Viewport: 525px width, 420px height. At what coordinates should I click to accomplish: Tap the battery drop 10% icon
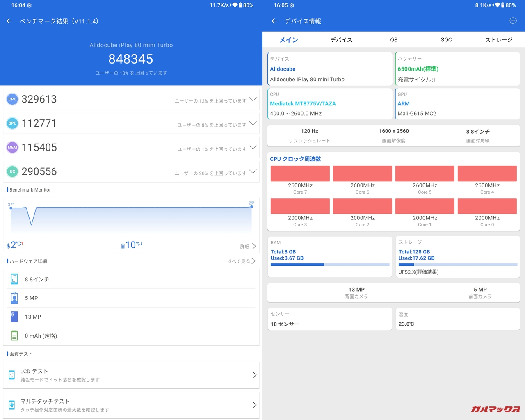point(123,246)
